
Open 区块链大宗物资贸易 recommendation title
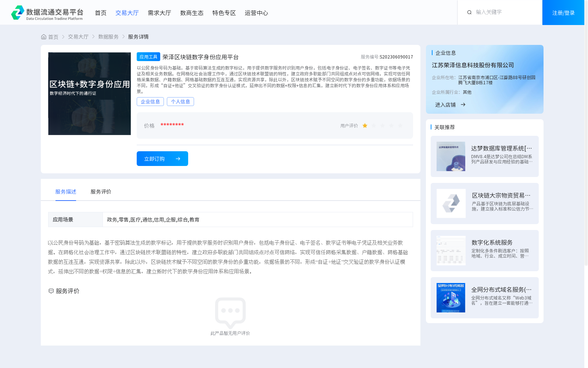pos(502,195)
